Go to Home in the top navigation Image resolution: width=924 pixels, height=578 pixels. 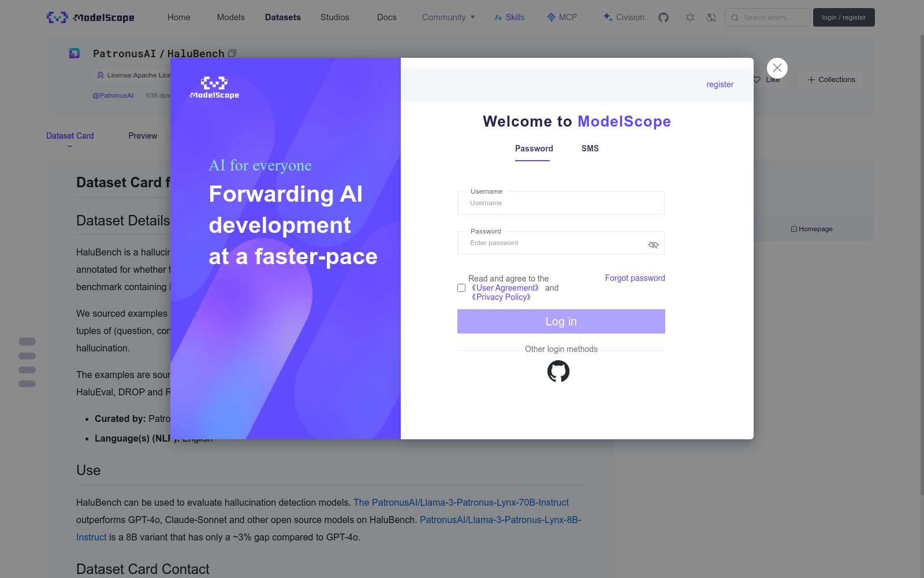click(179, 17)
